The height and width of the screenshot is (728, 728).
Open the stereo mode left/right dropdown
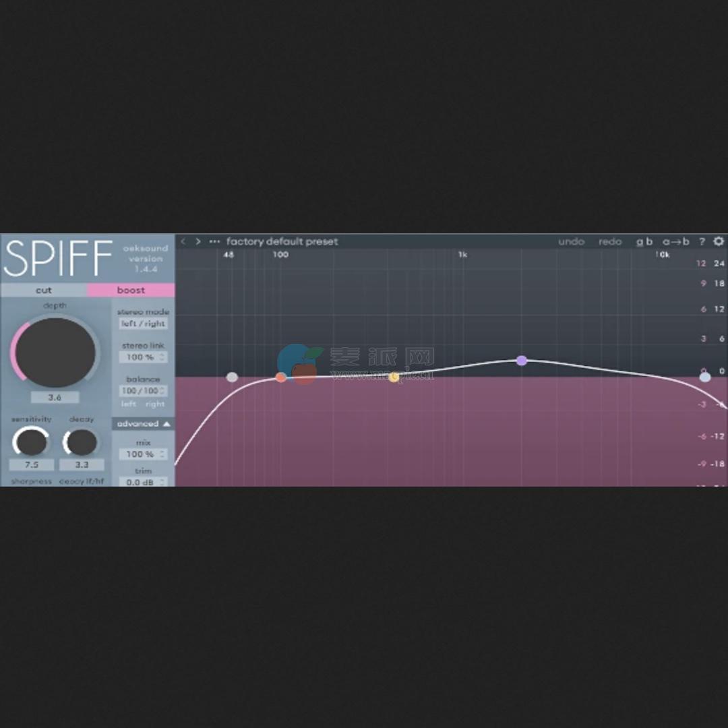click(142, 322)
